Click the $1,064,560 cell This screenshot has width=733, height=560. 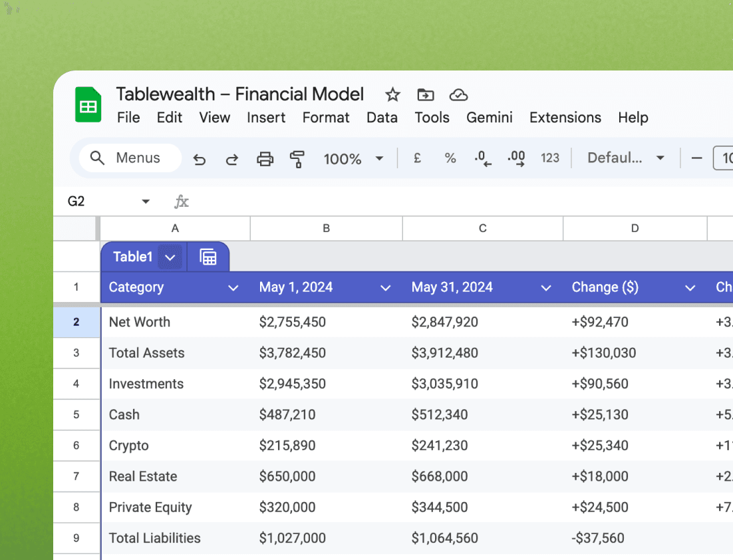point(483,538)
